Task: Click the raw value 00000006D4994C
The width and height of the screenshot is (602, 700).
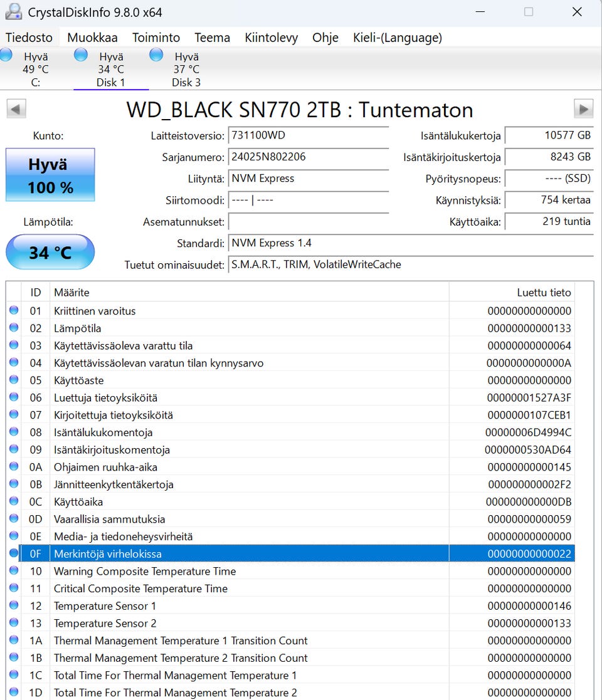Action: (528, 432)
